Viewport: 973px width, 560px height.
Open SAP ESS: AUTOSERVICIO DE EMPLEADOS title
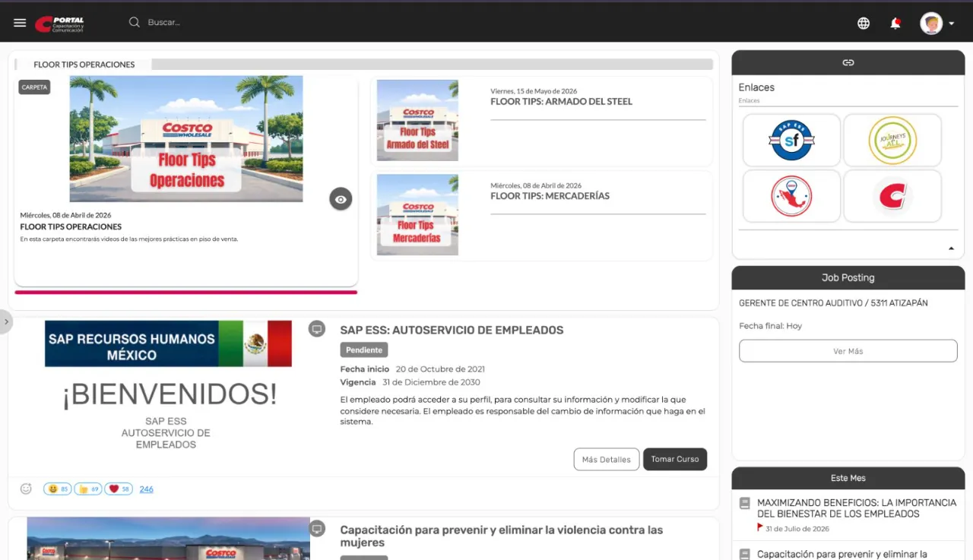point(452,331)
